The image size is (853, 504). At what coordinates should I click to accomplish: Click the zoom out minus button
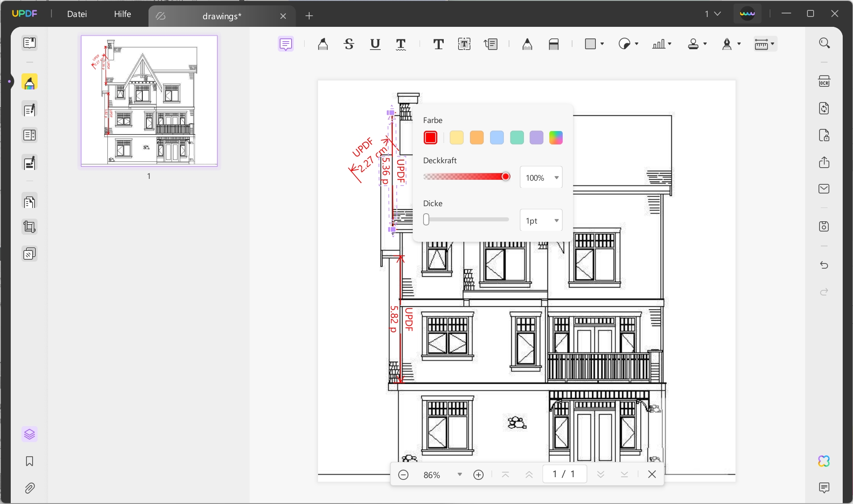(x=403, y=474)
